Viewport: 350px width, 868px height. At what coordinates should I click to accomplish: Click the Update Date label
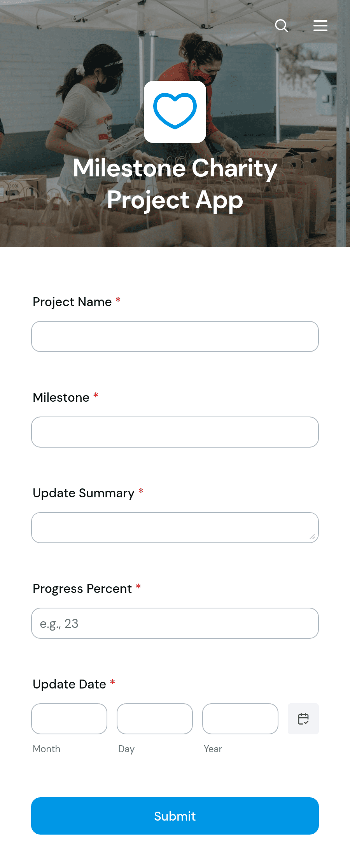[x=70, y=684]
